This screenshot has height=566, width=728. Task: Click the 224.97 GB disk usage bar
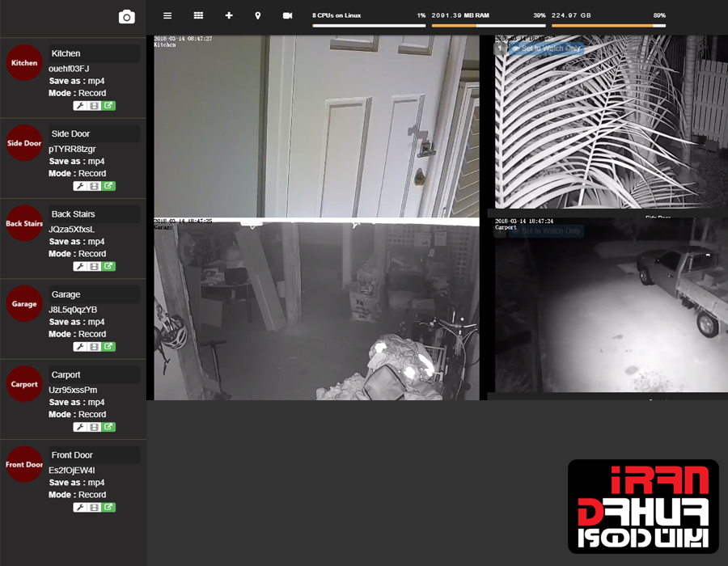click(x=608, y=26)
